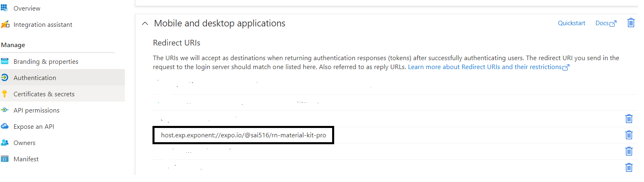Click the host.exp.exponent redirect URI text
Image resolution: width=644 pixels, height=182 pixels.
click(243, 135)
